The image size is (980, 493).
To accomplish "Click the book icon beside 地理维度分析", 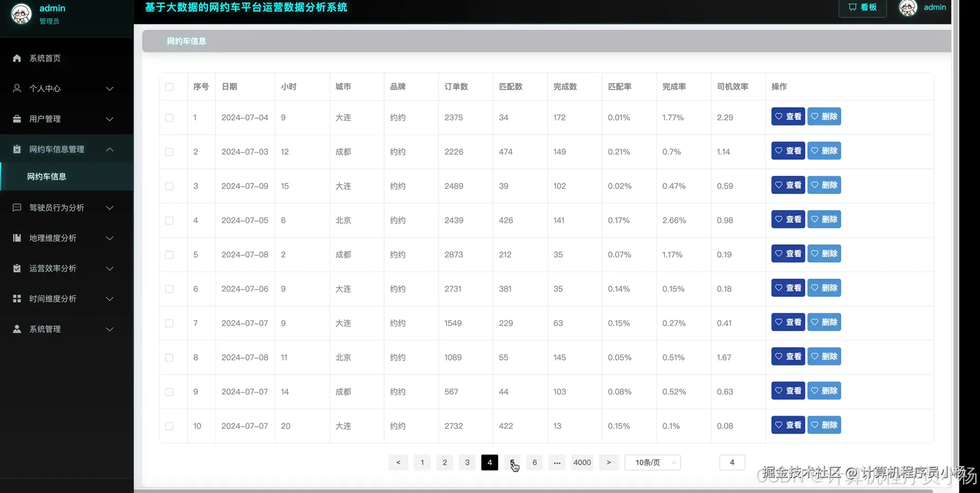I will 17,237.
